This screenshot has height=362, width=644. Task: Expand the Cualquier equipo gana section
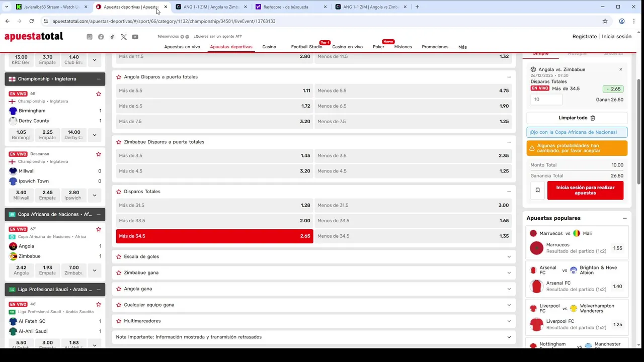pyautogui.click(x=509, y=305)
